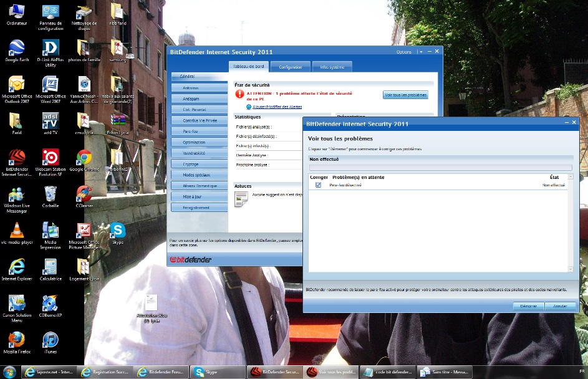Open Modes spéciaux section
Screen dimensions: 588x379
coord(199,175)
